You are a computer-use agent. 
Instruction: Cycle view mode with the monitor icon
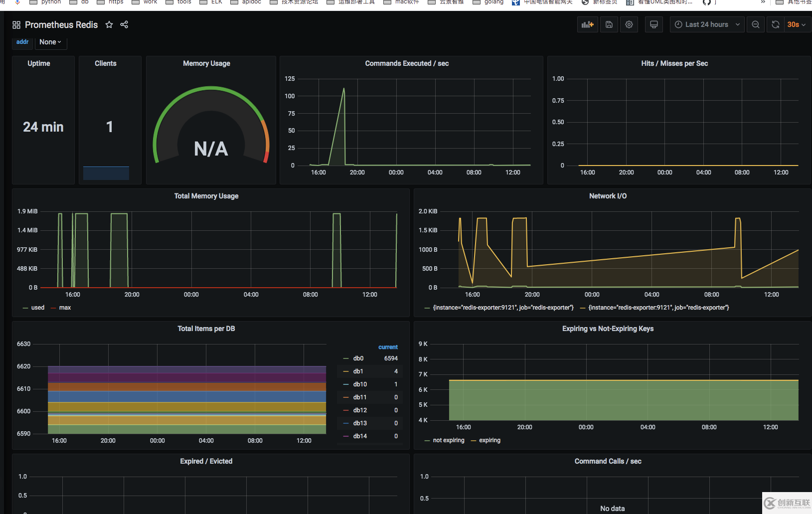[x=654, y=24]
